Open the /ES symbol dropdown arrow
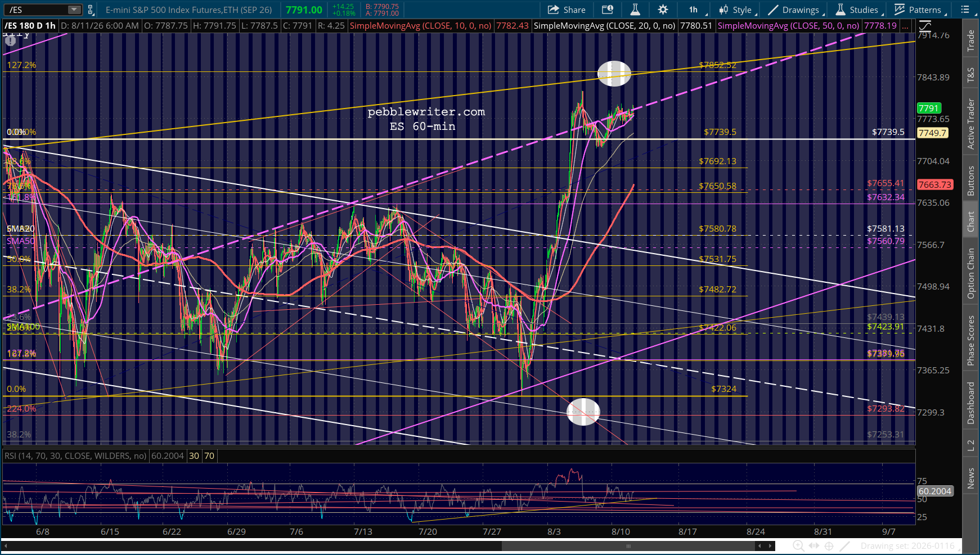Image resolution: width=980 pixels, height=555 pixels. pyautogui.click(x=74, y=10)
